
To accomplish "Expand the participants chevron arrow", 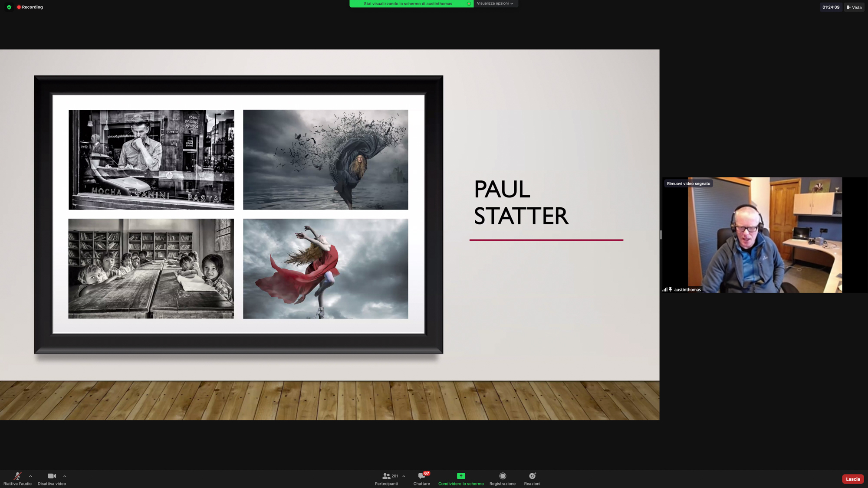I will 404,476.
